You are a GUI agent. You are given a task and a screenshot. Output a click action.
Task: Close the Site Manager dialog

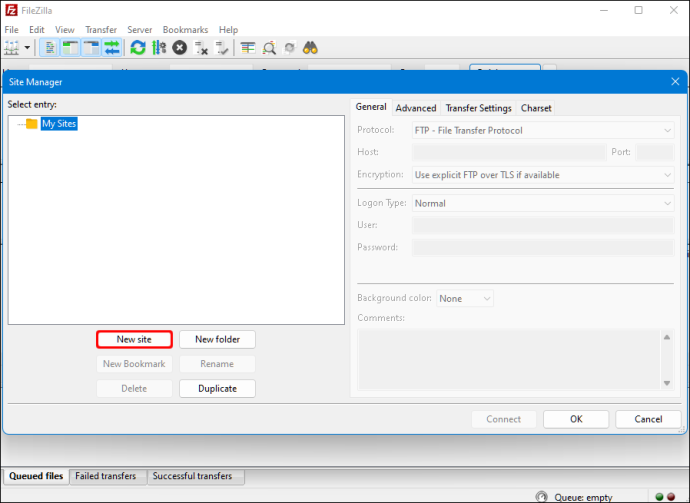(675, 81)
